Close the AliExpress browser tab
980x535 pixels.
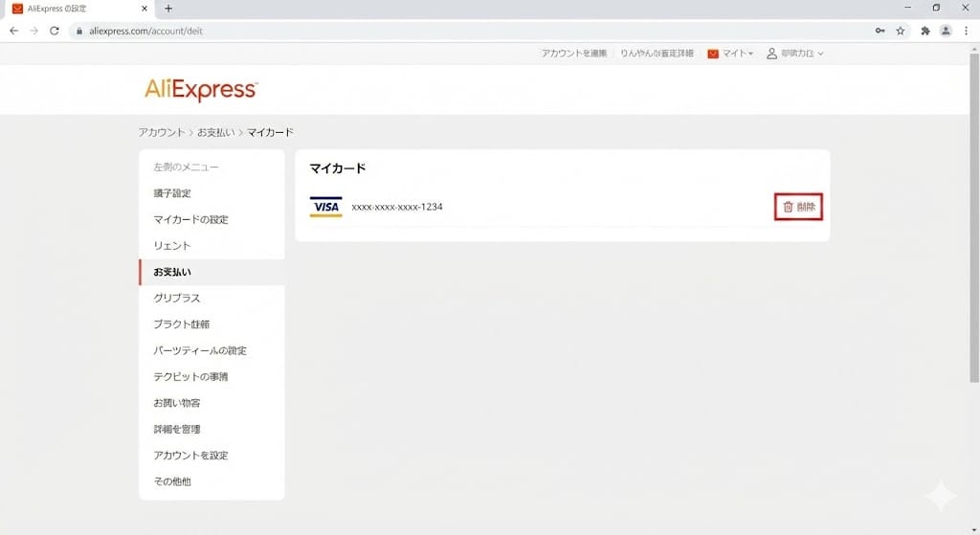click(x=145, y=9)
